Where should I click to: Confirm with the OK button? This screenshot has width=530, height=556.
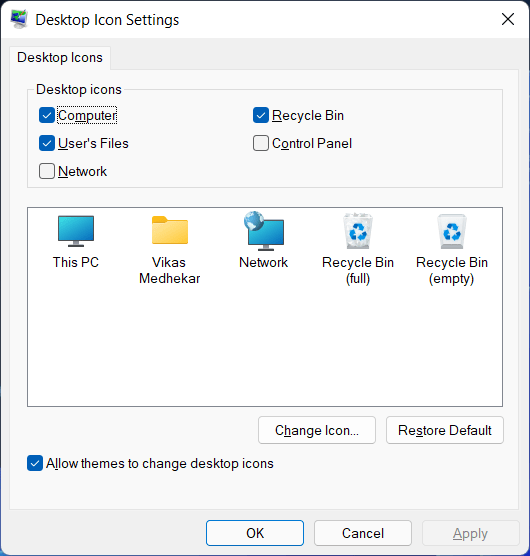[x=255, y=533]
